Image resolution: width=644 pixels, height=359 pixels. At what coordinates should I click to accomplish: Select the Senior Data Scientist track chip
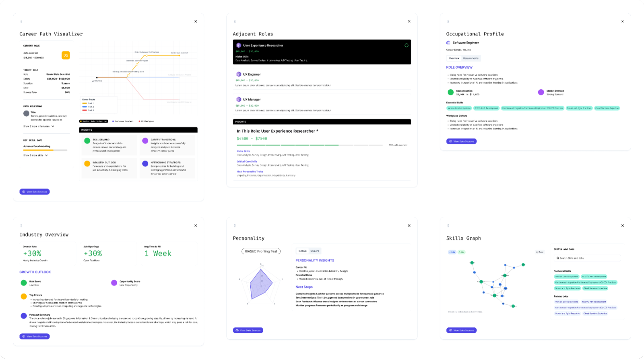pos(94,121)
